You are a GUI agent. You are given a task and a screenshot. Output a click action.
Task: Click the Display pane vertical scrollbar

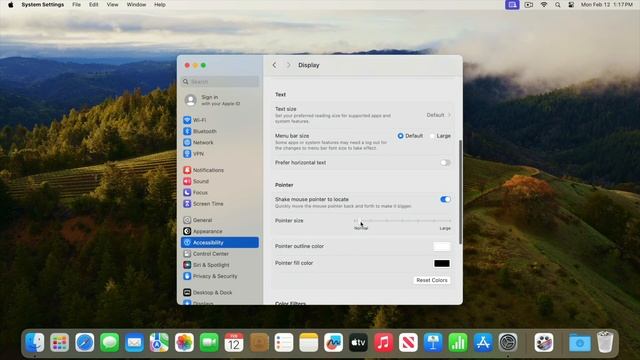point(460,192)
